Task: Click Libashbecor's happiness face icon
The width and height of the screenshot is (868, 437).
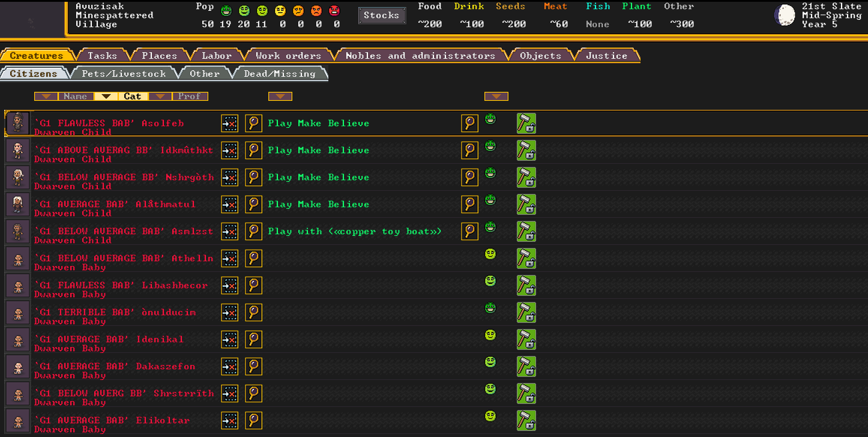Action: coord(490,281)
